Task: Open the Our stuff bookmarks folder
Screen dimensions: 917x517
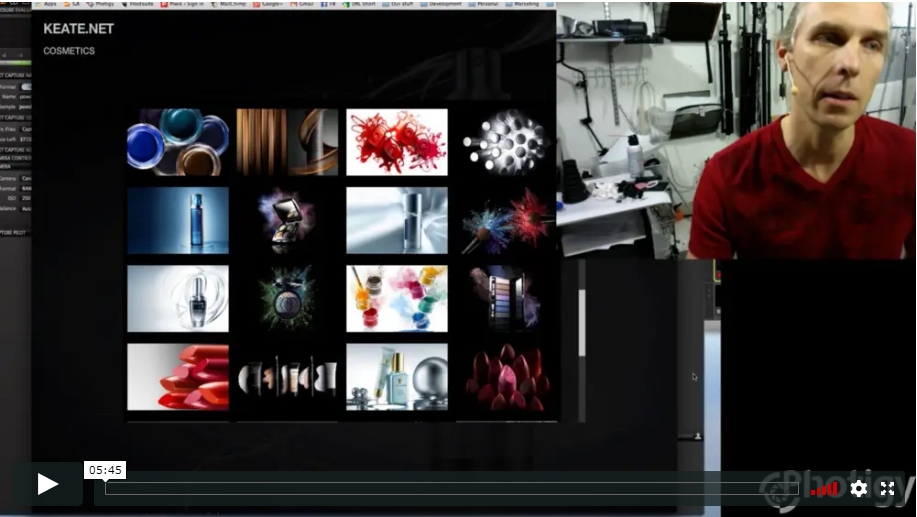Action: click(x=397, y=4)
